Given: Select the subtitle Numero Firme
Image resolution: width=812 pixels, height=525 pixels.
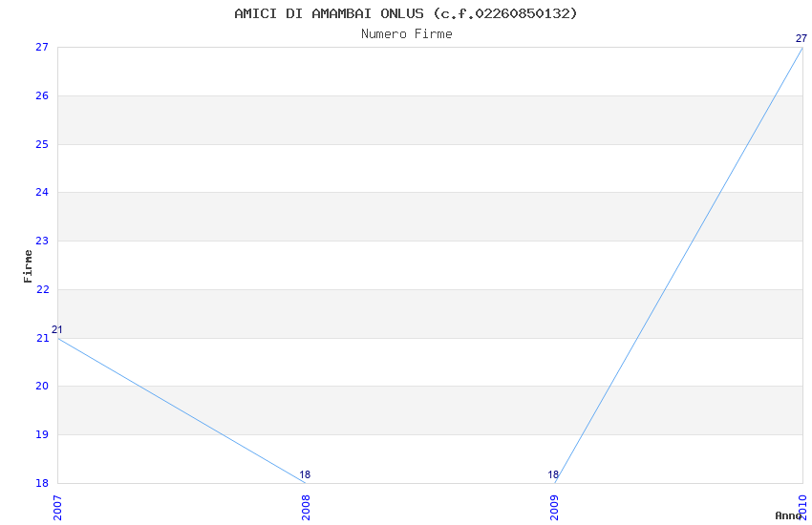Looking at the screenshot, I should [407, 34].
